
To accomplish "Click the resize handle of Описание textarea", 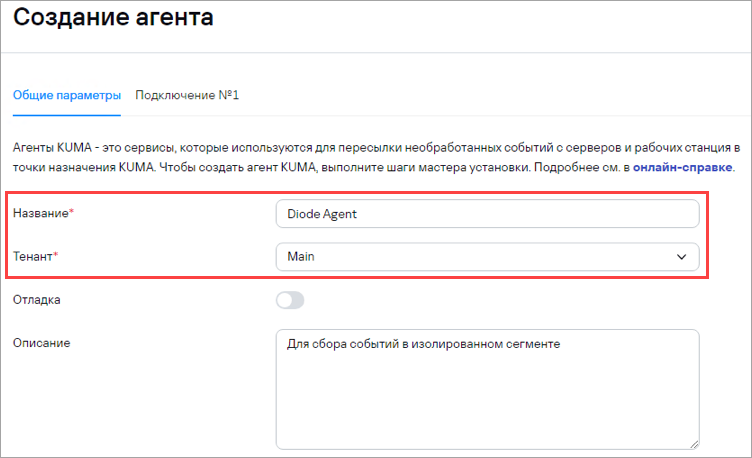I will [x=694, y=444].
